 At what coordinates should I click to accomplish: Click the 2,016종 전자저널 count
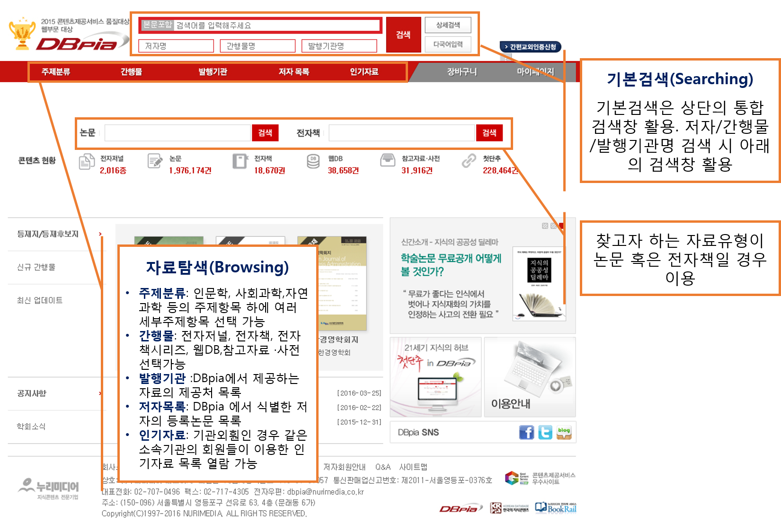(113, 171)
